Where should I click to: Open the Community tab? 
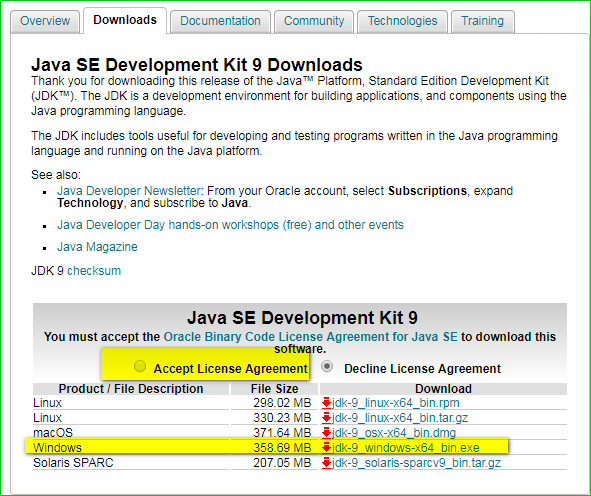click(314, 21)
